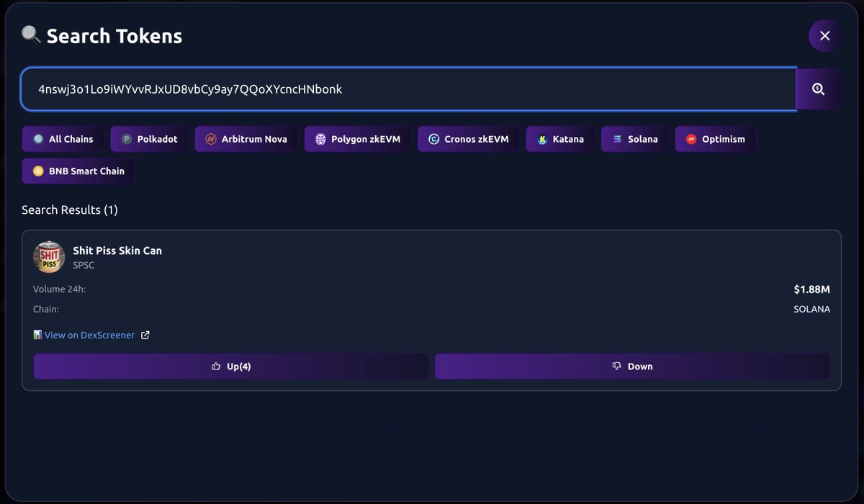Click the Shit Piss Skin Can token thumbnail

[48, 256]
